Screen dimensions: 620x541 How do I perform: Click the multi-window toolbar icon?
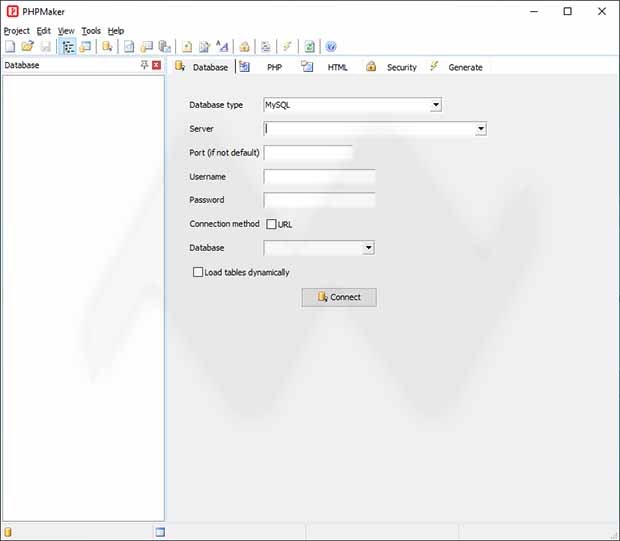[x=147, y=47]
